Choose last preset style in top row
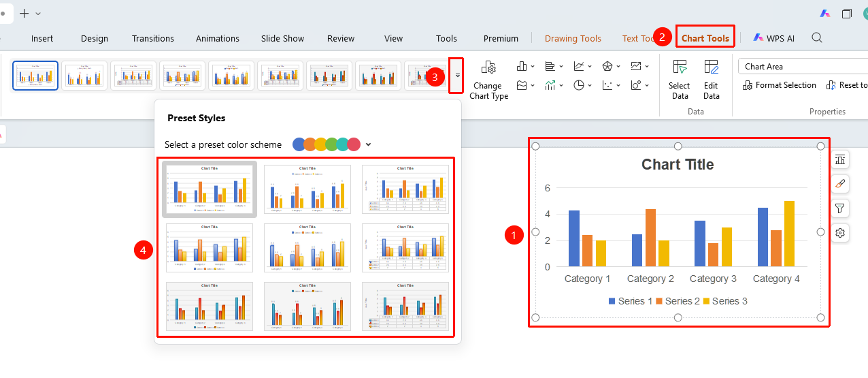This screenshot has width=868, height=378. pyautogui.click(x=405, y=189)
